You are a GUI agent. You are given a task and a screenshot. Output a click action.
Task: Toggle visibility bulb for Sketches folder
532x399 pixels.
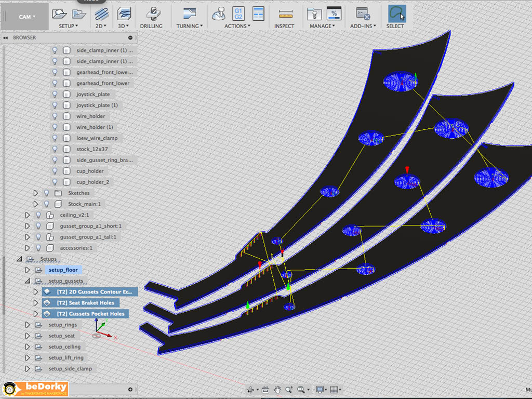point(46,193)
